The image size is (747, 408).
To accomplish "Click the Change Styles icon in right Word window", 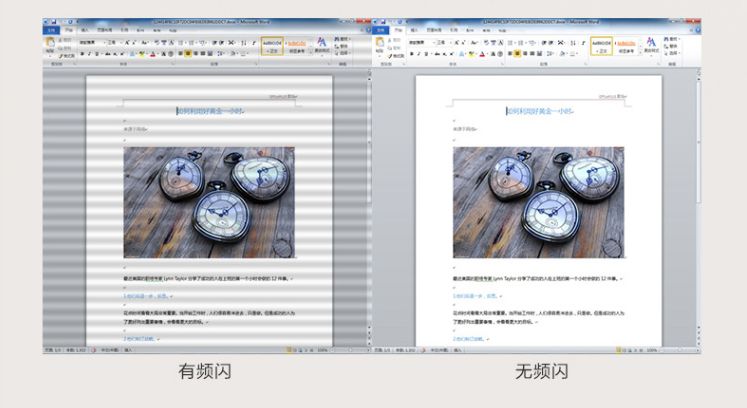I will coord(651,44).
